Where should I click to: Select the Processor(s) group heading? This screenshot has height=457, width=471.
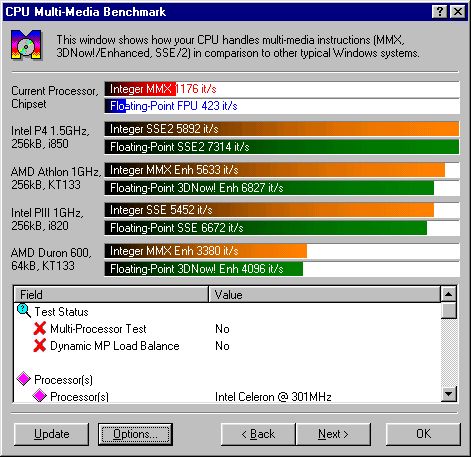coord(63,380)
